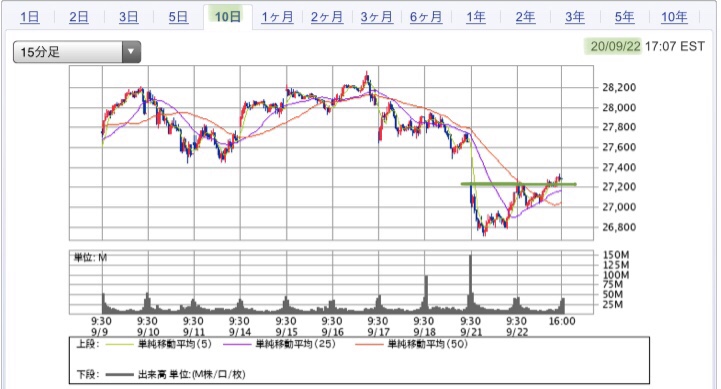Viewport: 721px width, 389px height.
Task: Click the 9/9 date axis label
Action: (x=100, y=332)
